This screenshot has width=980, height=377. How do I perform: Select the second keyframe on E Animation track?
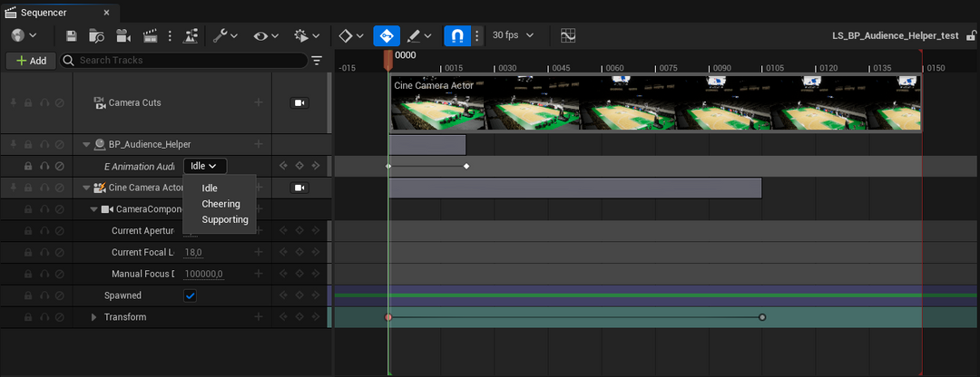click(x=466, y=166)
